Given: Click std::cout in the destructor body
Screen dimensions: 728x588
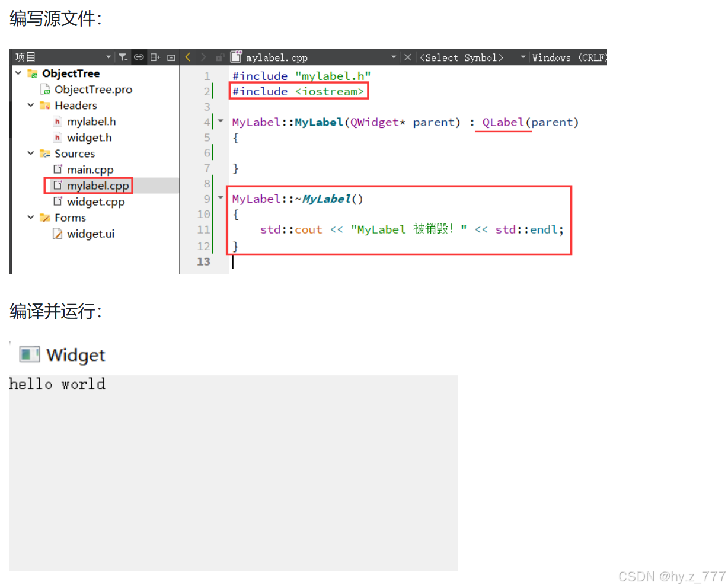Looking at the screenshot, I should click(x=291, y=229).
